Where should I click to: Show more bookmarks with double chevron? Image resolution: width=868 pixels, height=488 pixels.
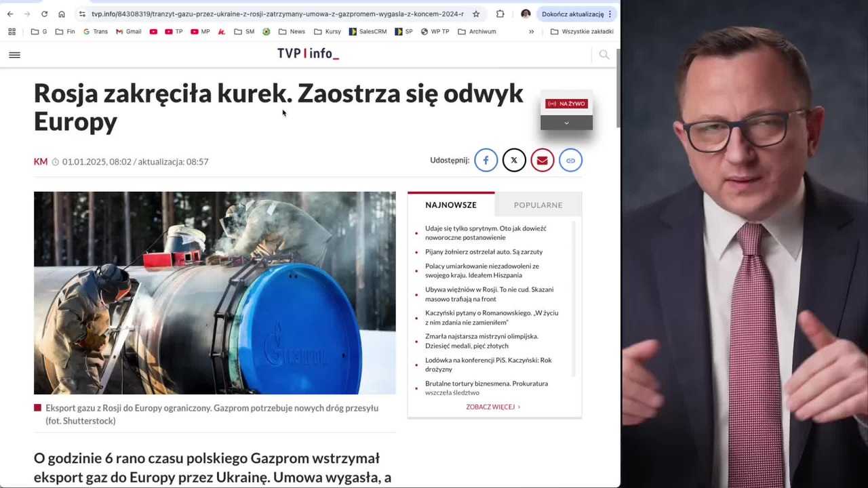pyautogui.click(x=531, y=31)
